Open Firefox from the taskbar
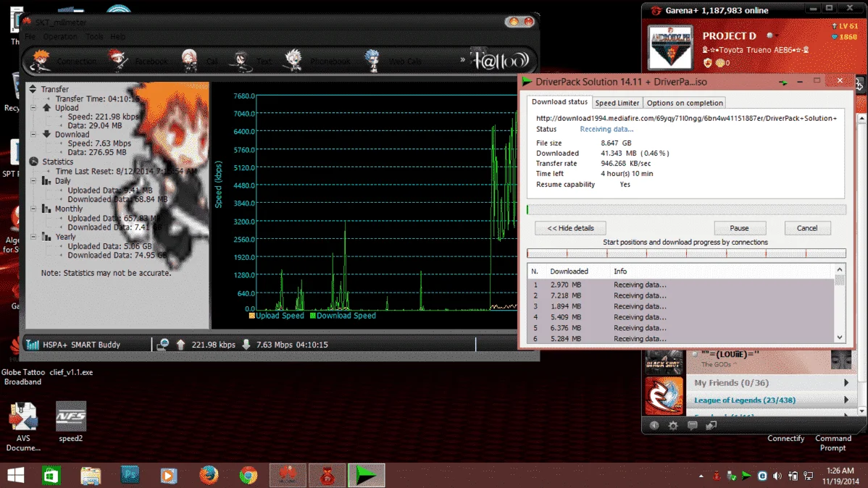Viewport: 868px width, 488px height. pyautogui.click(x=209, y=475)
